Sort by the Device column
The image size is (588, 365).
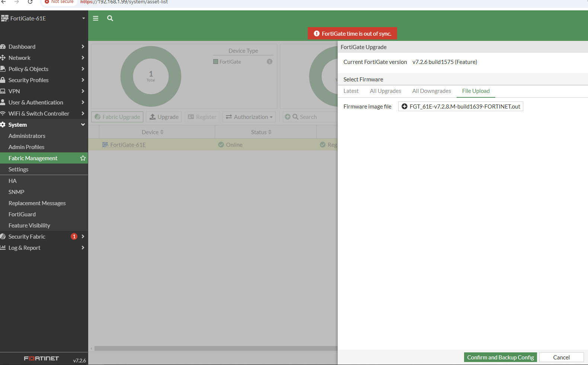153,132
